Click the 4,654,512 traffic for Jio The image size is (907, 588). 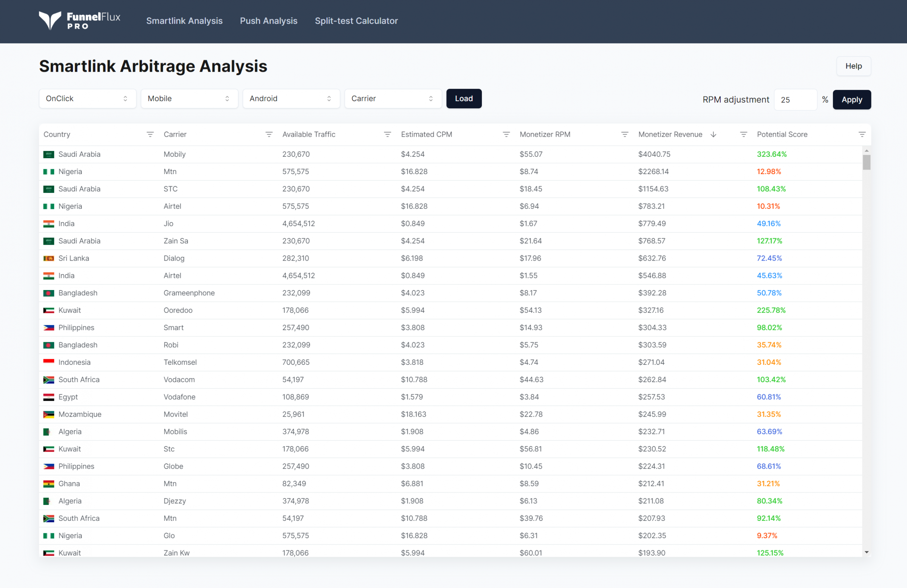[x=299, y=224]
